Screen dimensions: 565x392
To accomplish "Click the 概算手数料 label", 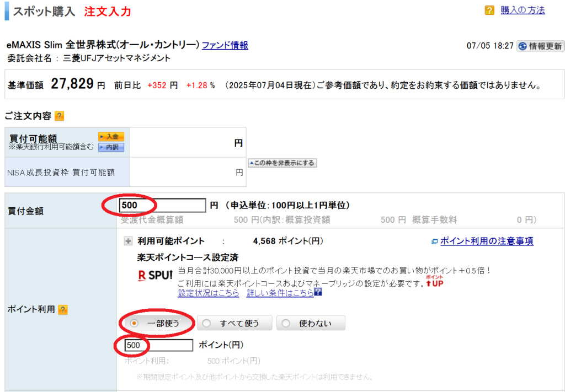I will pos(435,220).
